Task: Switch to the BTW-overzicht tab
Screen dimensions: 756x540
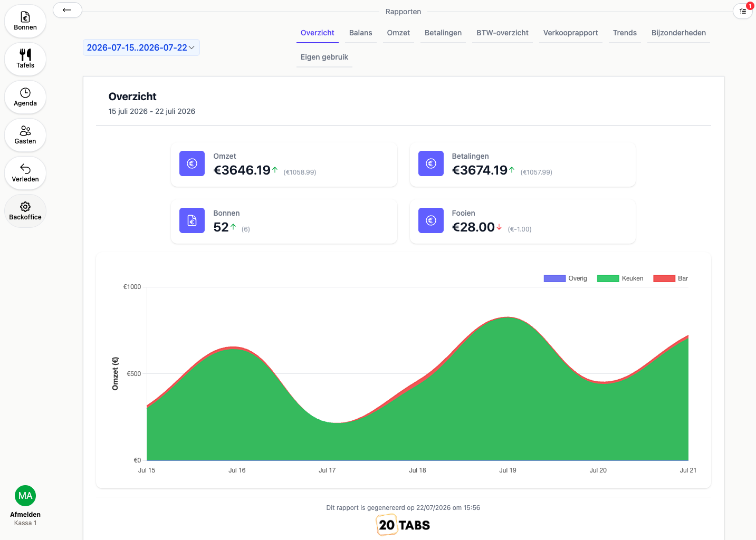Action: 502,33
